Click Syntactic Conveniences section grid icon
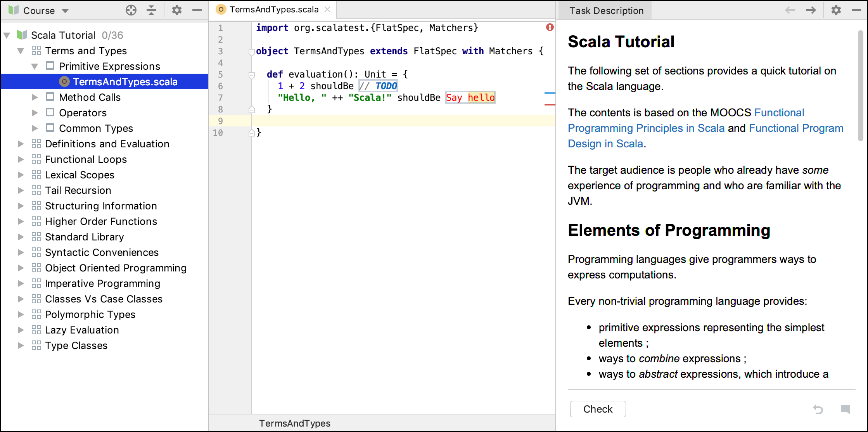This screenshot has height=432, width=868. 36,252
